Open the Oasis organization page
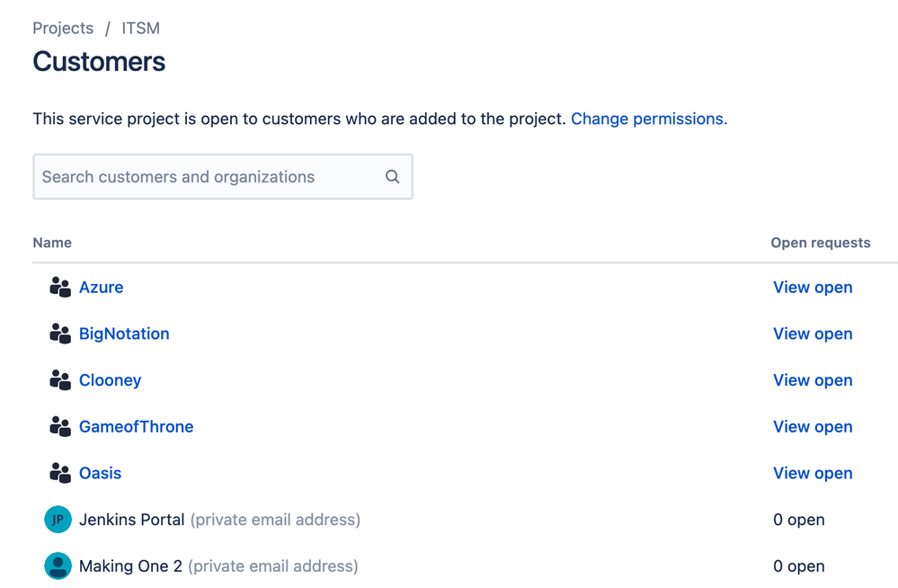898x588 pixels. 100,473
